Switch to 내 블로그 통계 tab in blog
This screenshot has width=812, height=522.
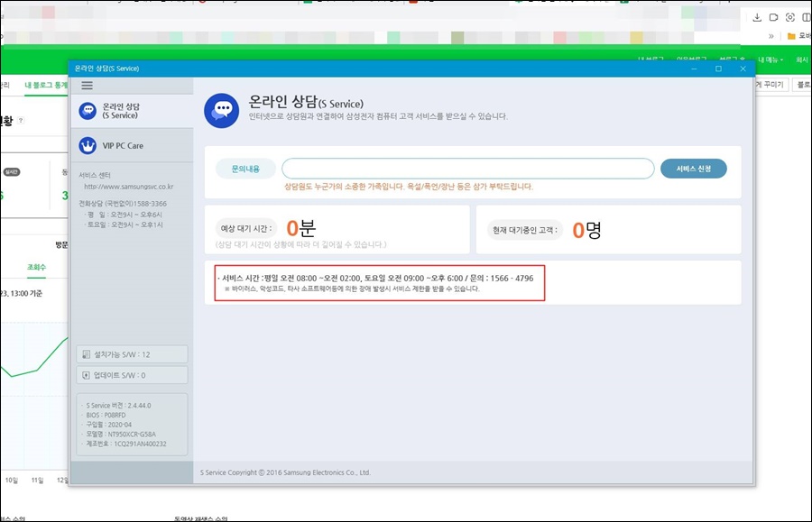[46, 85]
